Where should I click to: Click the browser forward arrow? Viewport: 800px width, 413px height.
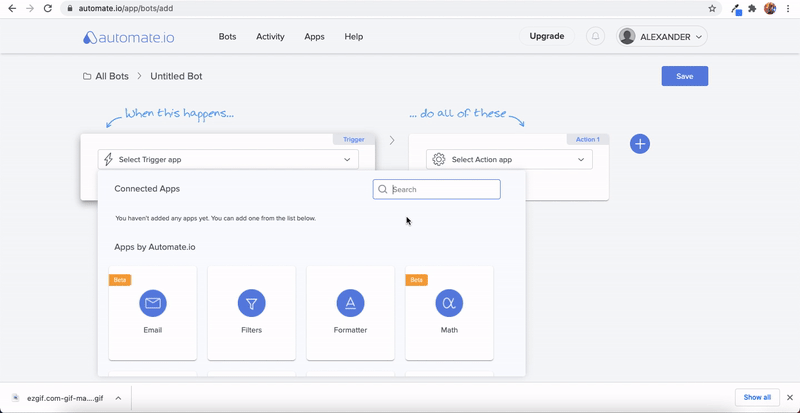[x=30, y=9]
